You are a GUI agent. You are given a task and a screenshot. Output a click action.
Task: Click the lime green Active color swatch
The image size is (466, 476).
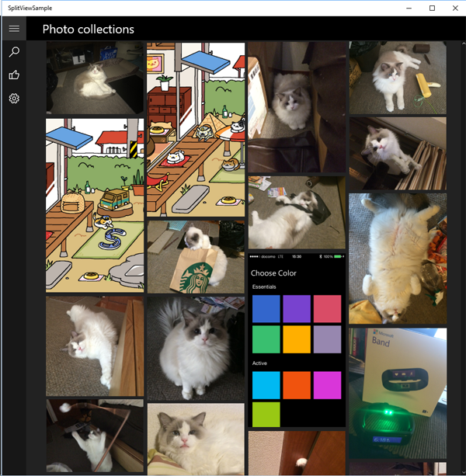[x=266, y=415]
